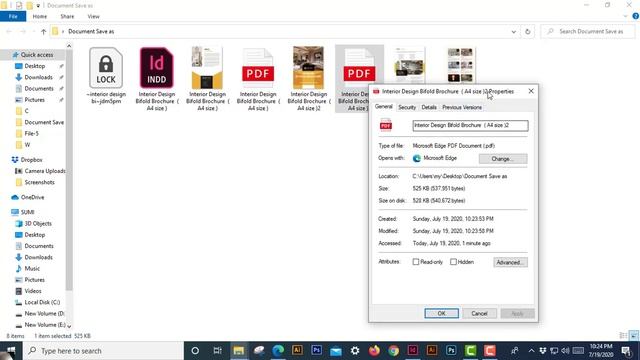Viewport: 640px width, 360px height.
Task: Click the Change... button
Action: coord(503,159)
